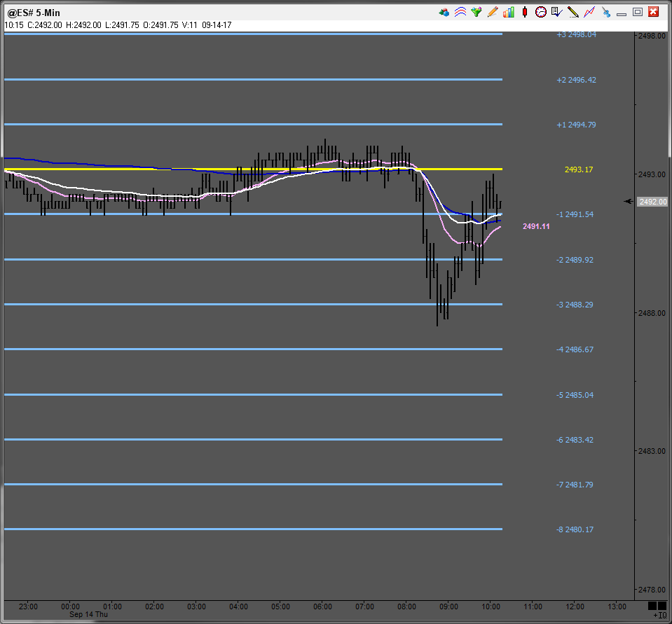This screenshot has width=672, height=624.
Task: Open the red clock time icon
Action: [x=541, y=12]
